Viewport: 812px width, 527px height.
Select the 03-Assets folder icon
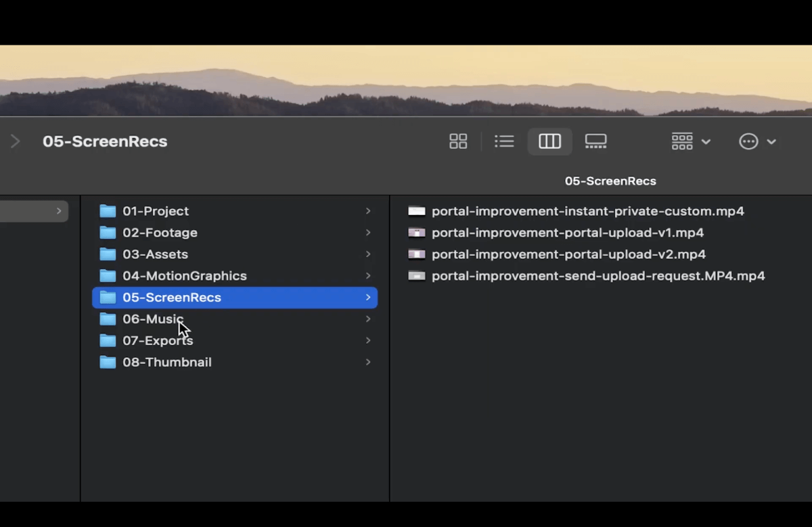tap(108, 254)
